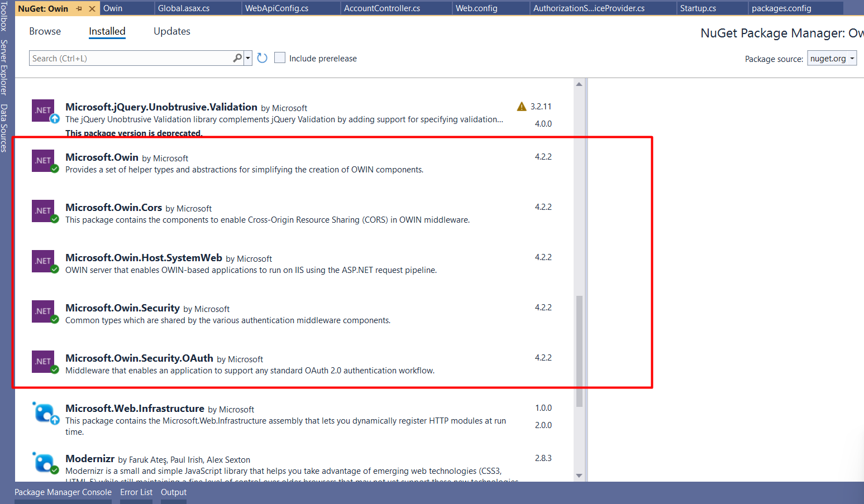Switch to the Browse tab

click(45, 31)
